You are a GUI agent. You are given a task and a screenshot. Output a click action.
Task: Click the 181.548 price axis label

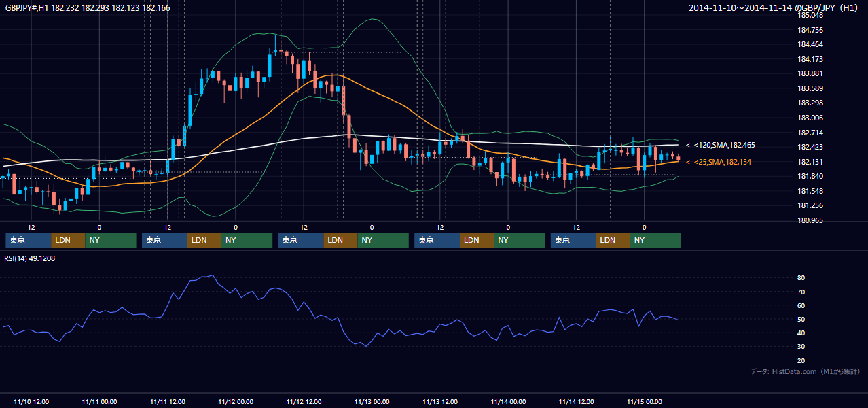point(810,191)
